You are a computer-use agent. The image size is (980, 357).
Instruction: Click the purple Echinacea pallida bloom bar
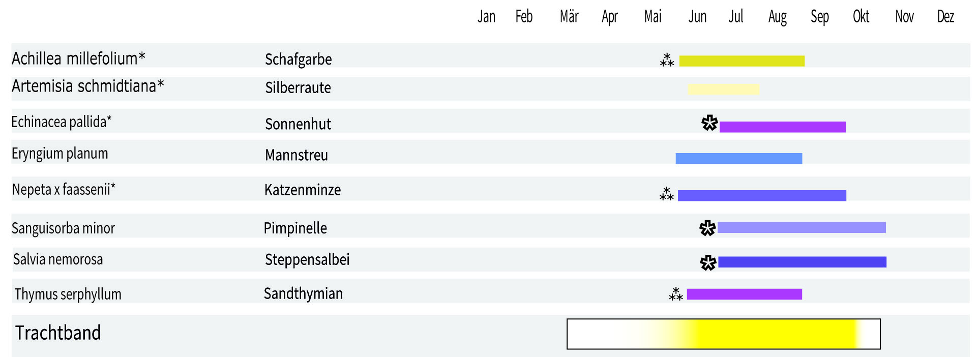783,127
